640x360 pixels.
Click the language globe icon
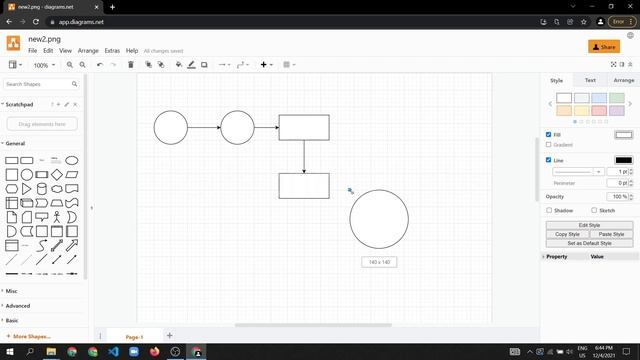coord(630,36)
